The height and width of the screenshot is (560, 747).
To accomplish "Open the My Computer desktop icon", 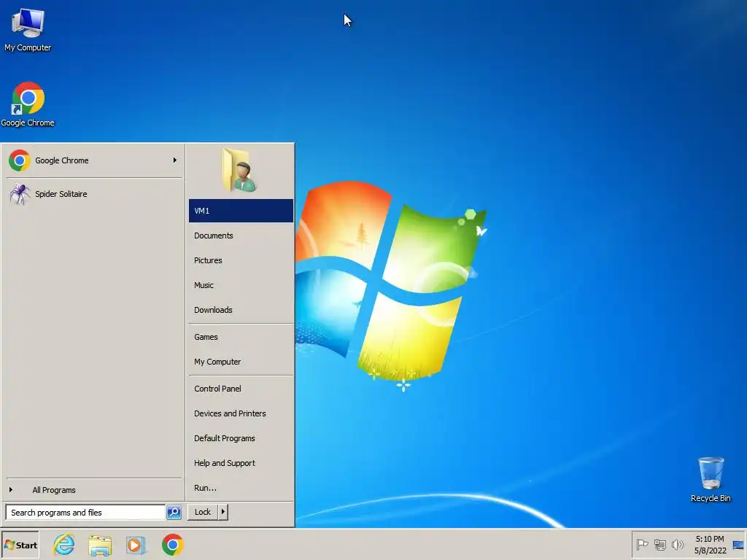I will [x=28, y=29].
